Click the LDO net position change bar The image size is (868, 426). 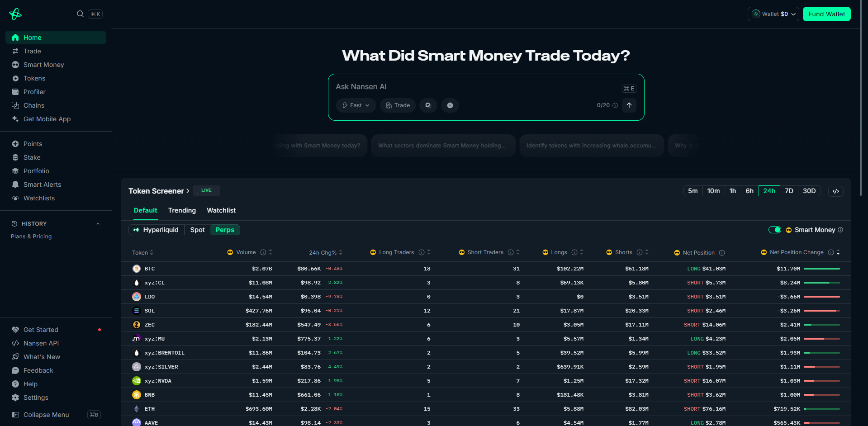[822, 297]
